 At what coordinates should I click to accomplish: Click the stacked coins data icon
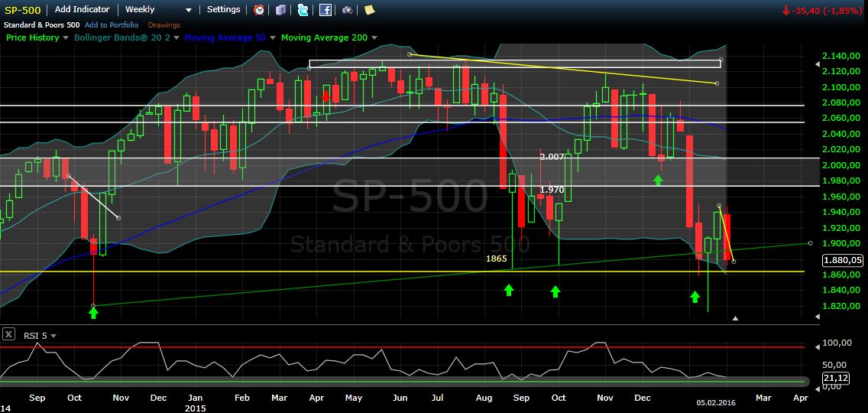click(x=282, y=10)
